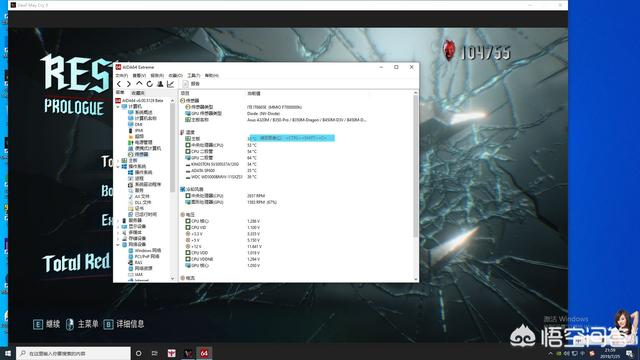This screenshot has height=360, width=640.
Task: Click the Up-level arrow toolbar icon
Action: pyautogui.click(x=139, y=84)
